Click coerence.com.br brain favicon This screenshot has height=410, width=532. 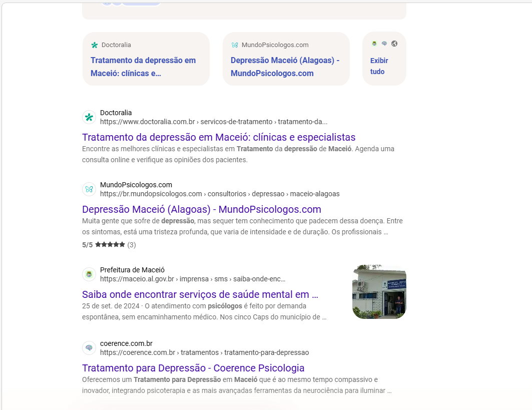pyautogui.click(x=89, y=348)
